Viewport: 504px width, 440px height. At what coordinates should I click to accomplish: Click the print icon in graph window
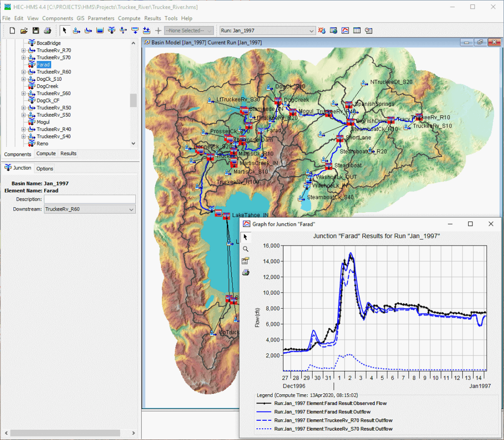(x=245, y=272)
